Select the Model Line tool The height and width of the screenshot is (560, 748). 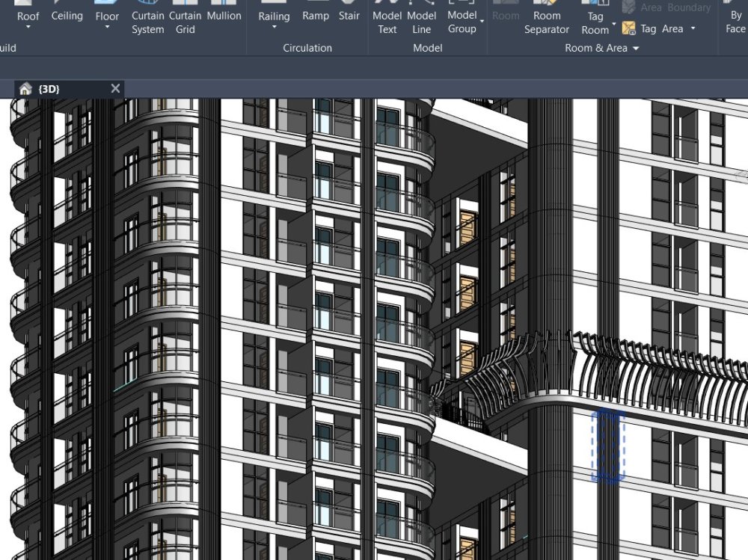pos(421,19)
